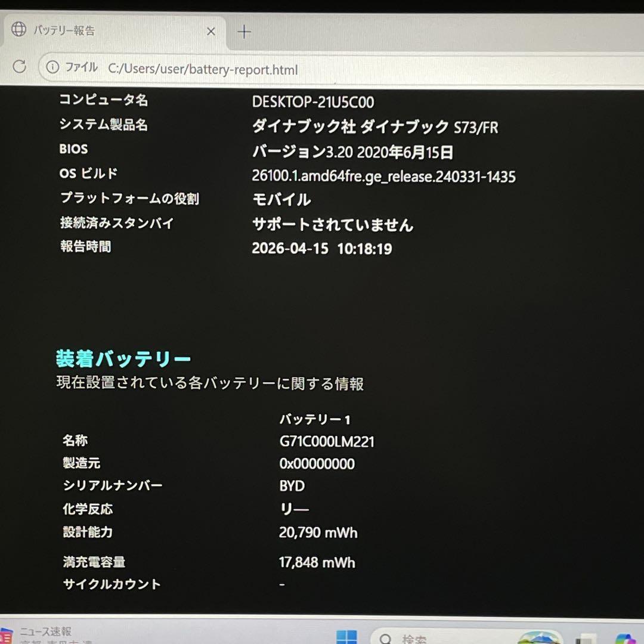Open the site information icon beside ファイル
The height and width of the screenshot is (644, 644).
coord(52,67)
